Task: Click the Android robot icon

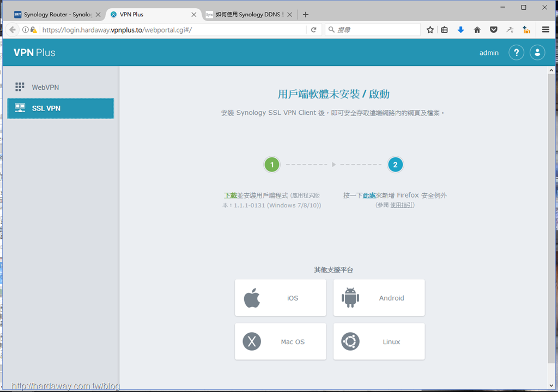Action: (350, 298)
